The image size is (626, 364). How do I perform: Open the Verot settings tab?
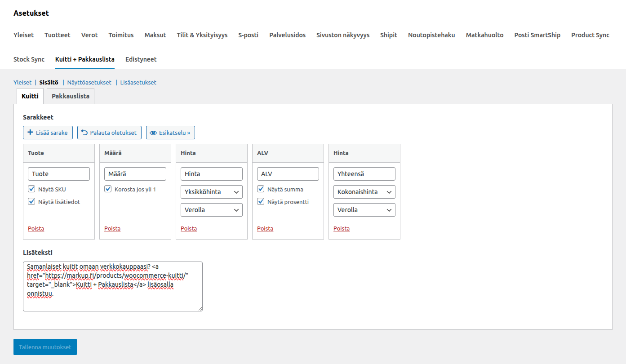point(89,35)
